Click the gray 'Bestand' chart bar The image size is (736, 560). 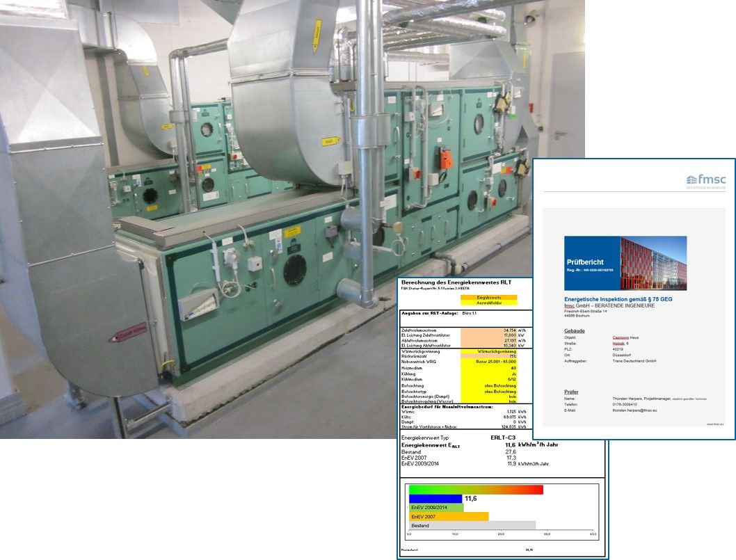472,526
